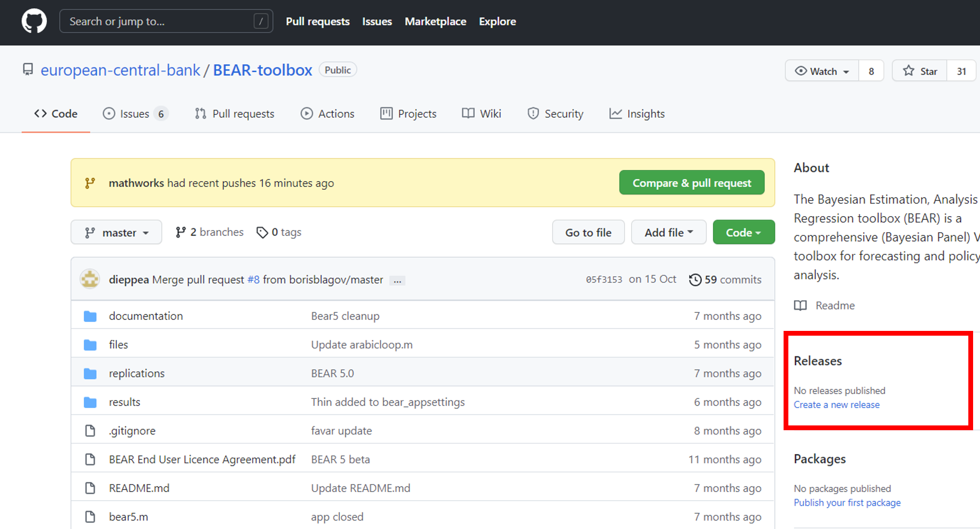Click the branch icon next to 2 branches
The height and width of the screenshot is (529, 980).
click(180, 232)
